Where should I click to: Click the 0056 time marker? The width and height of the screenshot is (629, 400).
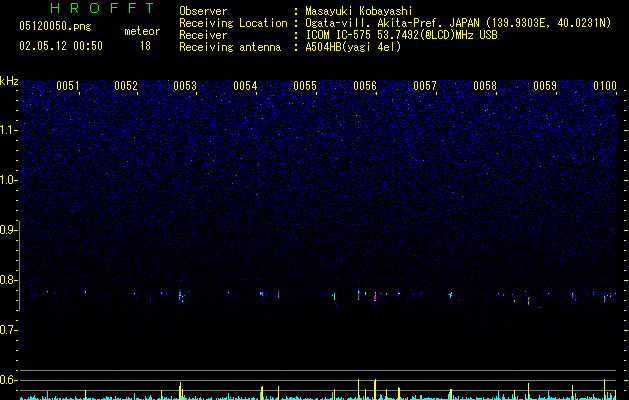[365, 86]
